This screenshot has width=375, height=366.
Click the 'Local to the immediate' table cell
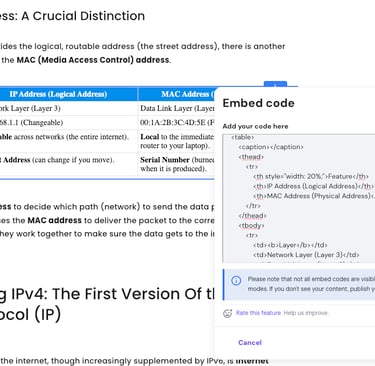(177, 141)
